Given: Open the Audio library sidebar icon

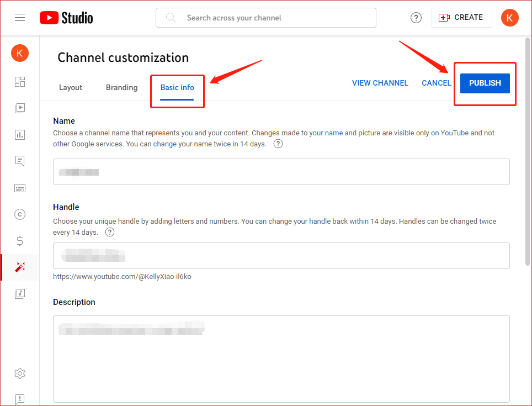Looking at the screenshot, I should 20,293.
